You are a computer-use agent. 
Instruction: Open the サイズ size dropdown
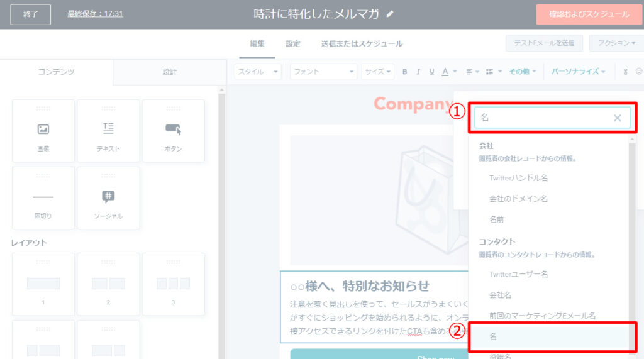click(377, 72)
